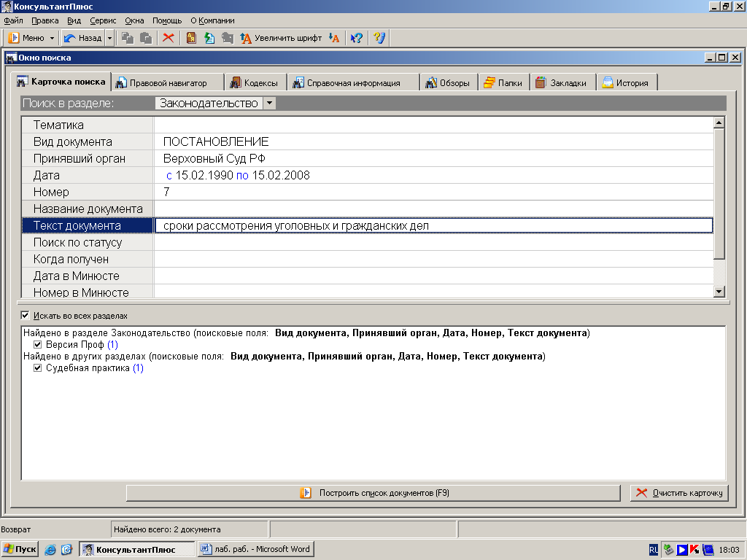Click the Outlook Express quick launch icon
747x560 pixels.
(x=66, y=550)
